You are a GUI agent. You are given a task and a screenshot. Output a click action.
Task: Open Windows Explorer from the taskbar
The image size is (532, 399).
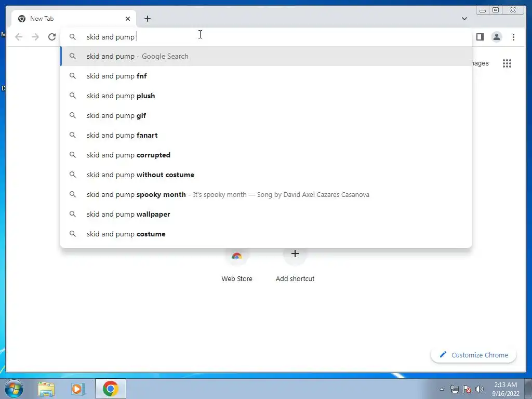coord(46,389)
